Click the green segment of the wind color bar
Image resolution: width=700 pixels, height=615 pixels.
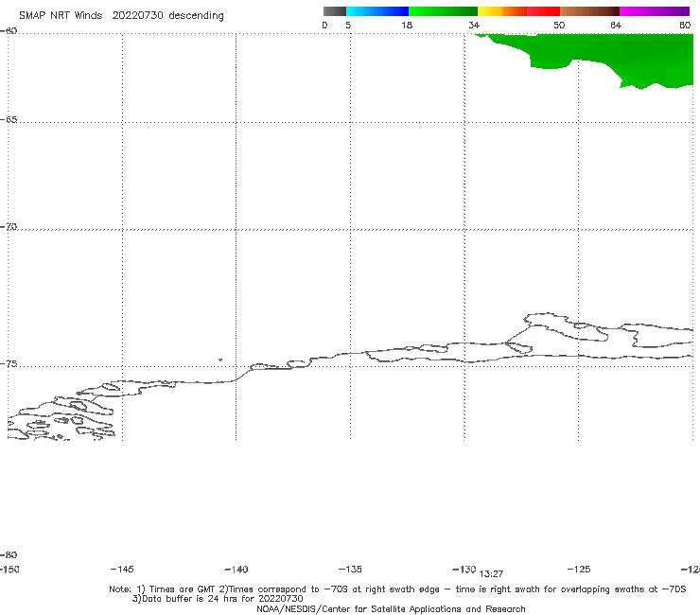(443, 11)
